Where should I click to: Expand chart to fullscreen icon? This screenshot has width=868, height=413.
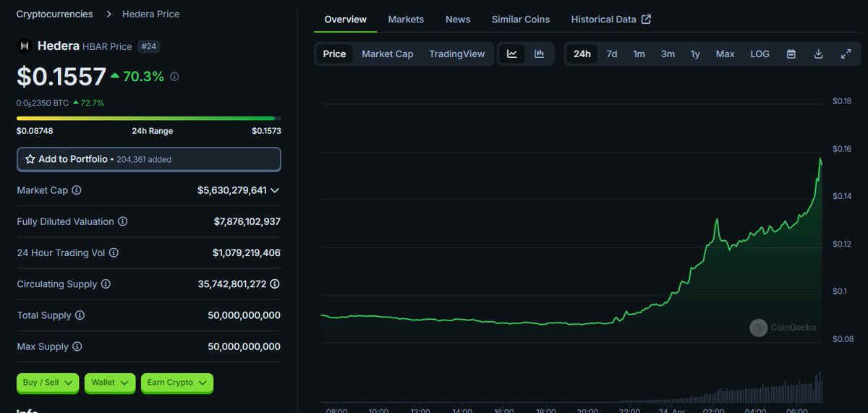click(x=846, y=54)
